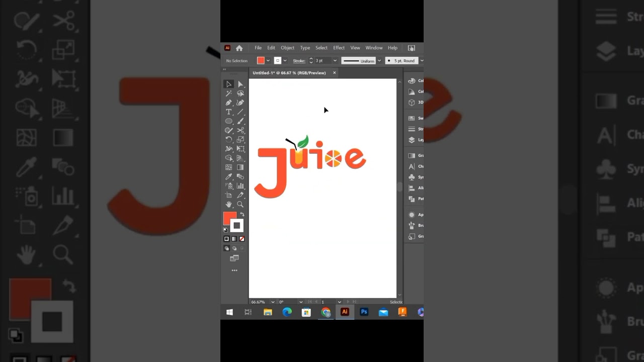Select the Width/Warp tool
The width and height of the screenshot is (644, 362).
click(x=228, y=149)
